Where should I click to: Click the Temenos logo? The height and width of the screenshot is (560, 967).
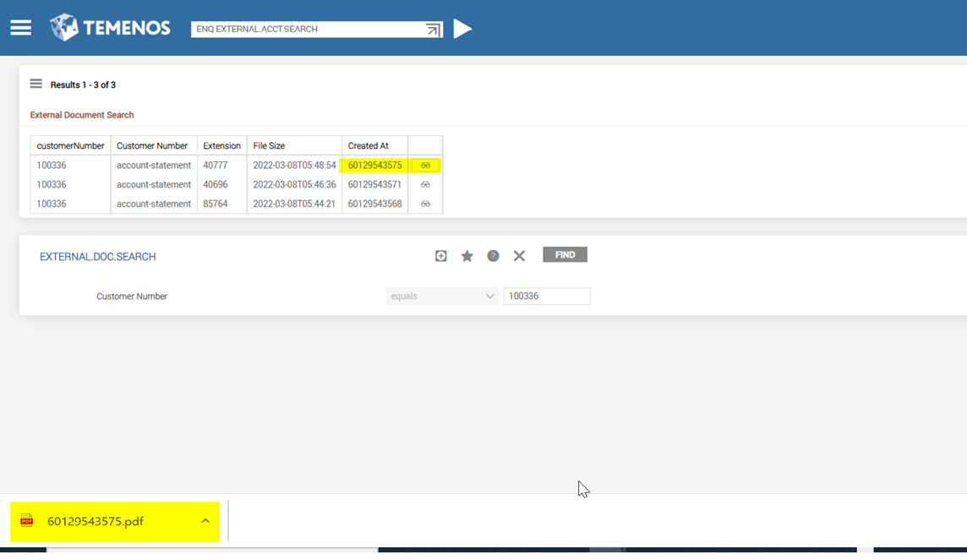click(x=110, y=28)
